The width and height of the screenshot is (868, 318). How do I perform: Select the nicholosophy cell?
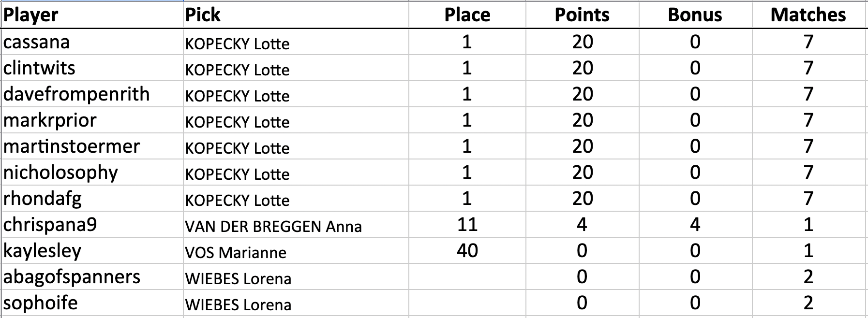[92, 173]
